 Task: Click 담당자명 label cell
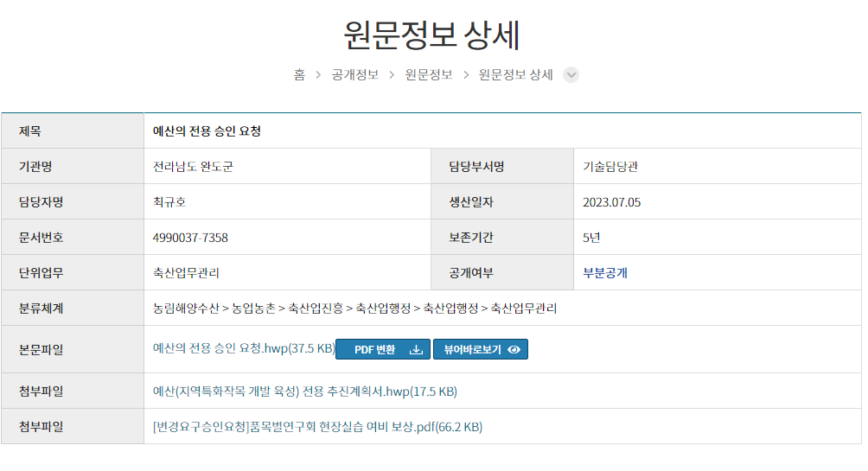(x=73, y=202)
